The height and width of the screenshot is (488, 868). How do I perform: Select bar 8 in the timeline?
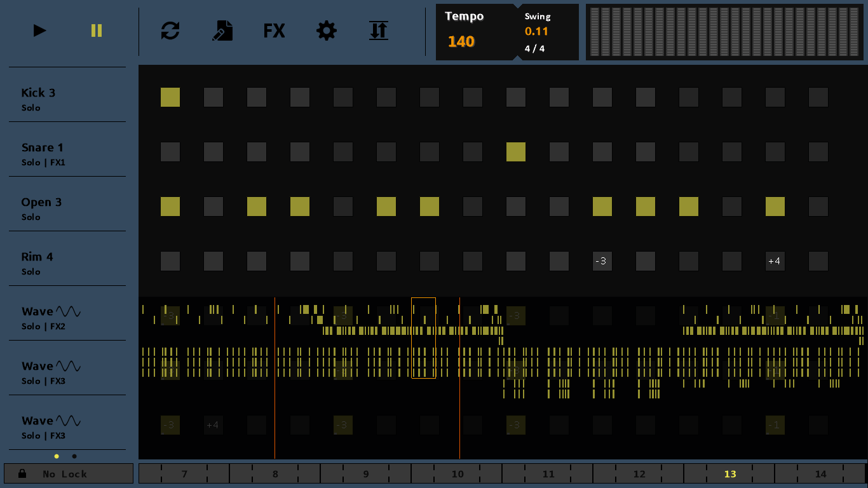(275, 473)
